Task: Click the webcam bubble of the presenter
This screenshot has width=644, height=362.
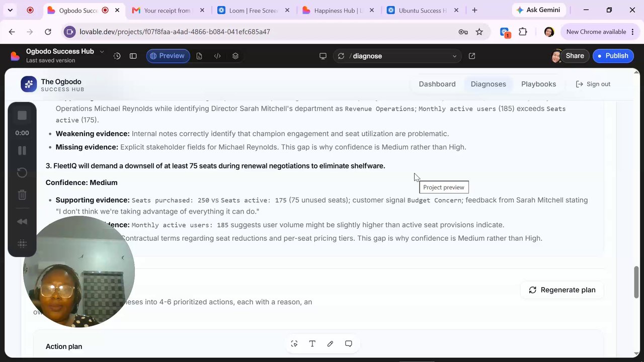Action: coord(79,272)
